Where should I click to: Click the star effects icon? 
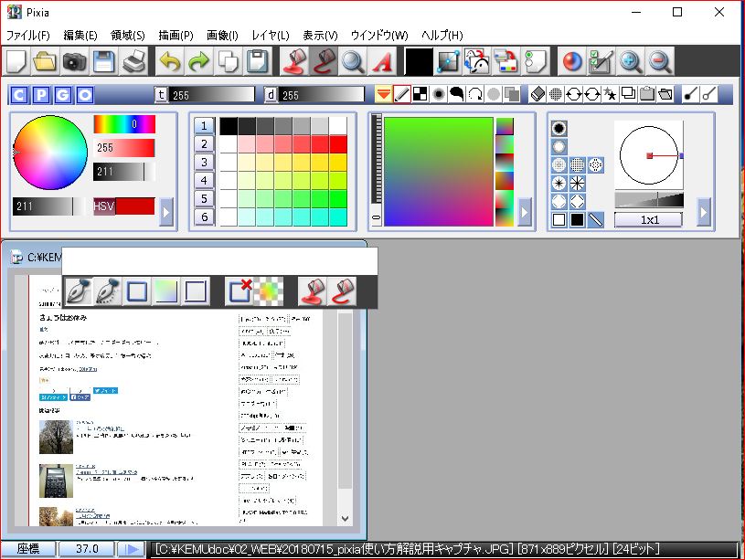[x=610, y=94]
